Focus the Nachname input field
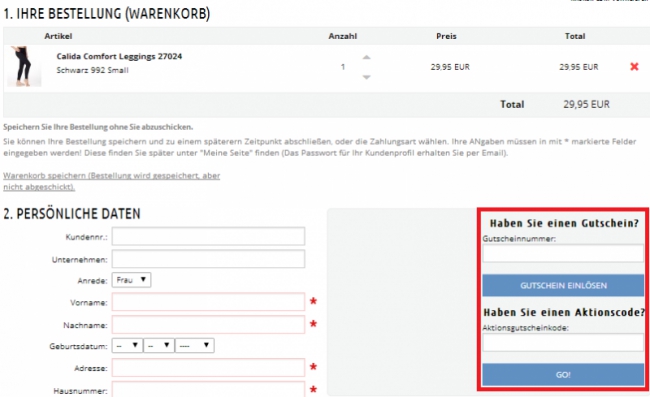 pos(209,324)
